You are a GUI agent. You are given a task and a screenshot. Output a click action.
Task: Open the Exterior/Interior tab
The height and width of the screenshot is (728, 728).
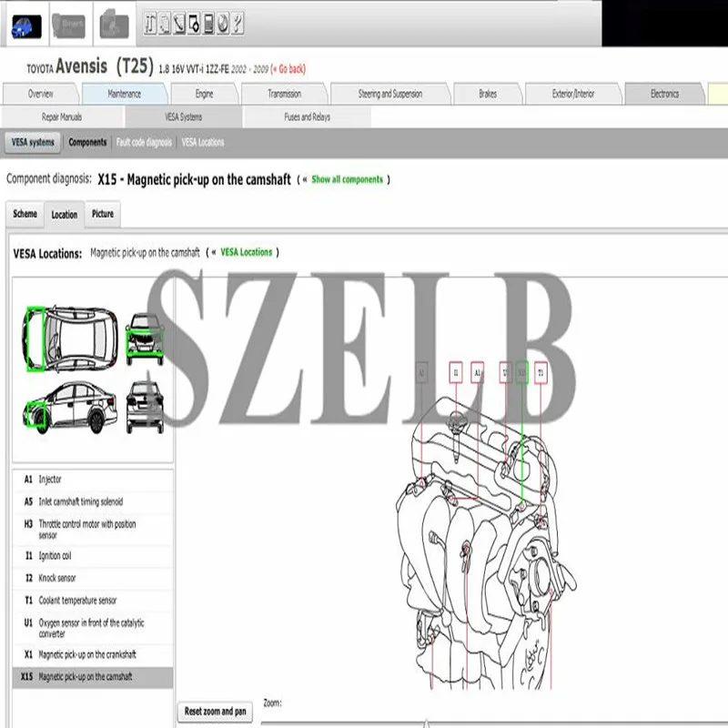(573, 94)
